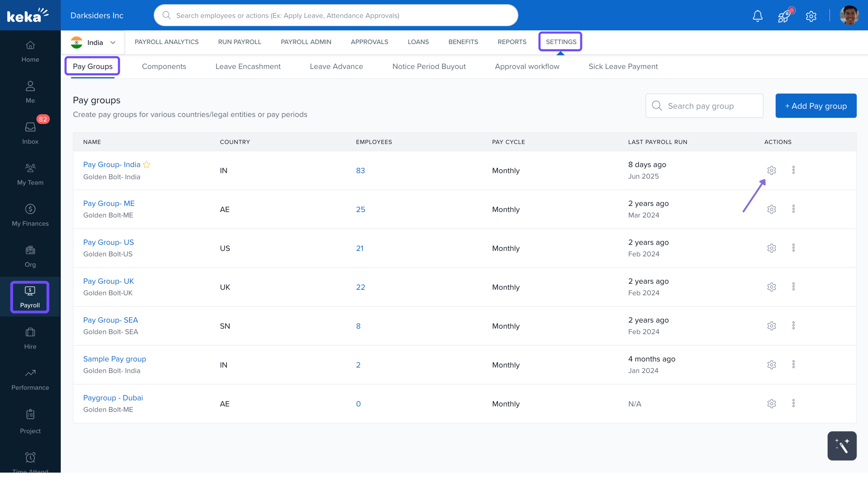Click the magic wand assistant button
868x488 pixels.
(841, 446)
